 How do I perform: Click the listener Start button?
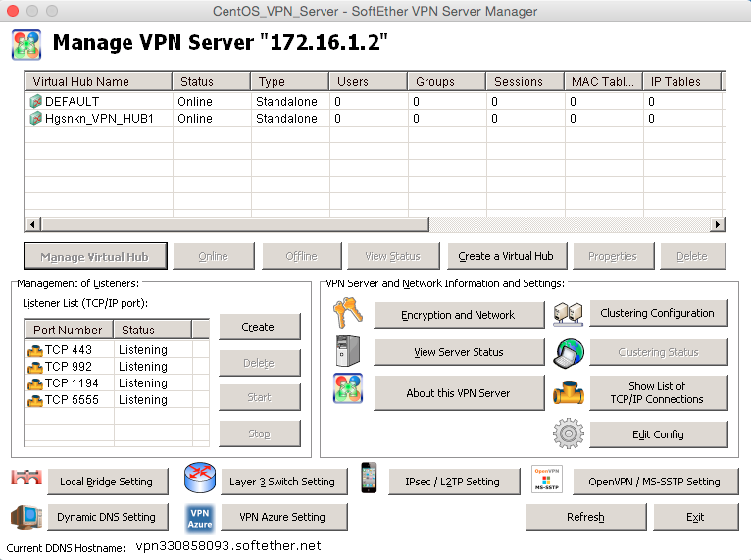point(259,397)
